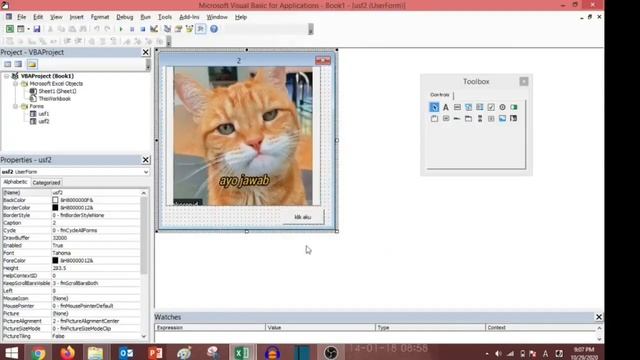Close the Watches panel
The image size is (640, 360).
[599, 317]
